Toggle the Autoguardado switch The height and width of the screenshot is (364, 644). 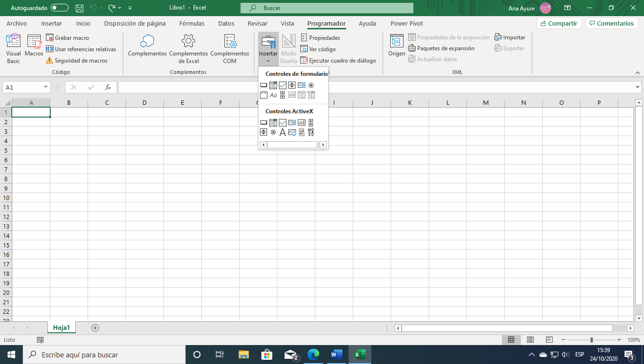pos(60,8)
